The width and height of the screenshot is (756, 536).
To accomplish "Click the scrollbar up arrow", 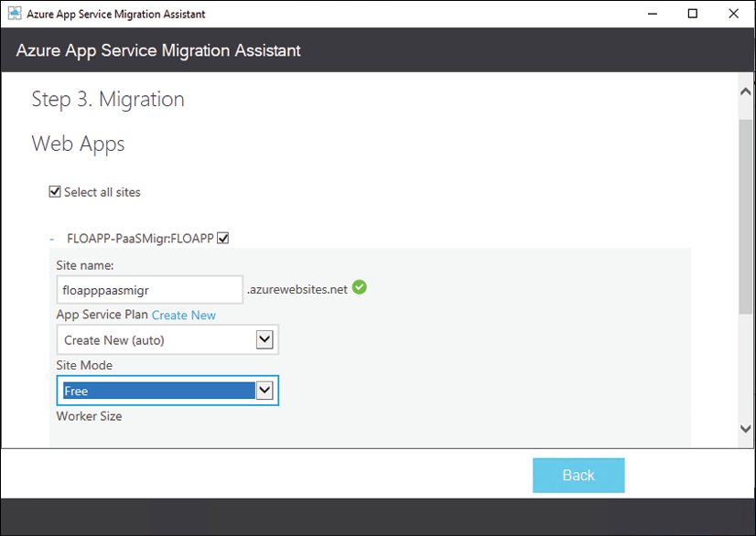I will pos(745,91).
